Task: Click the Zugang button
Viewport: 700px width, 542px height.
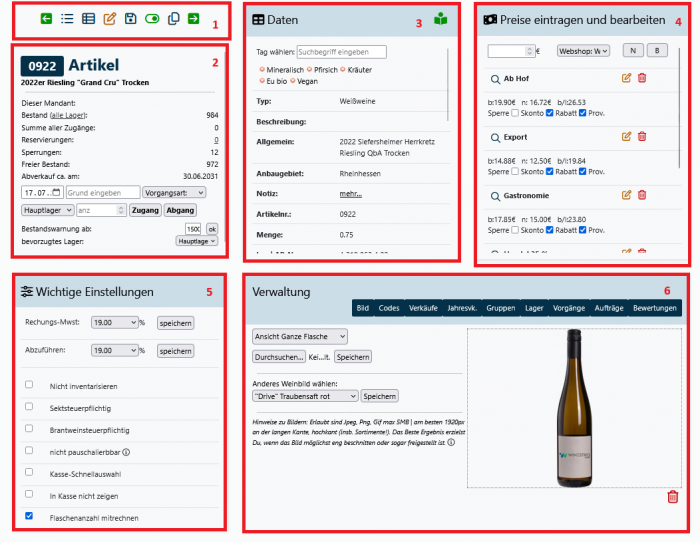Action: (145, 210)
